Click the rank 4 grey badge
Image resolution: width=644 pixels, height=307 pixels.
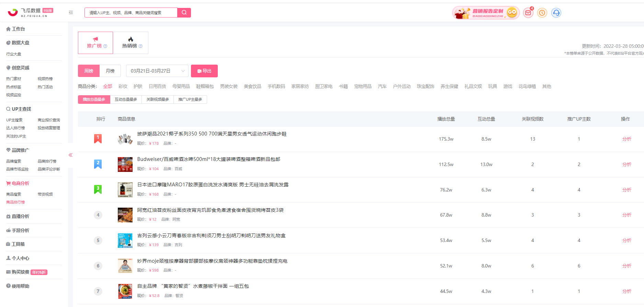coord(98,215)
